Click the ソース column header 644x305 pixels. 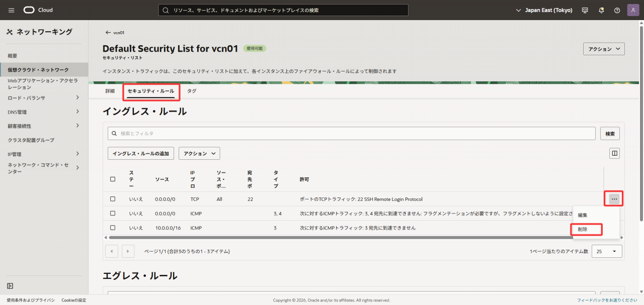[162, 179]
